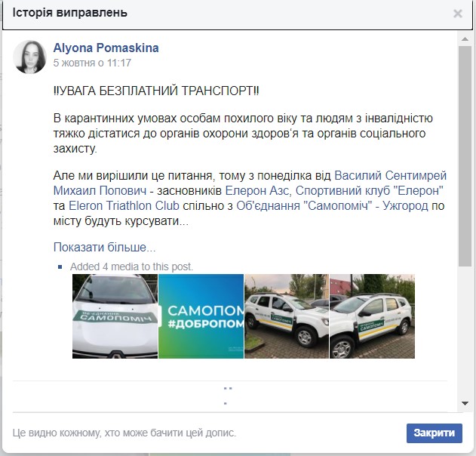This screenshot has width=476, height=456.
Task: Click the Історія виправлень dialog title
Action: pos(70,13)
